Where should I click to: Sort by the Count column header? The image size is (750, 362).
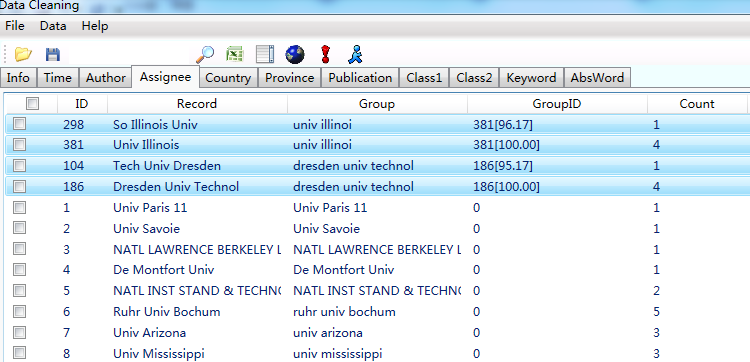pyautogui.click(x=697, y=104)
